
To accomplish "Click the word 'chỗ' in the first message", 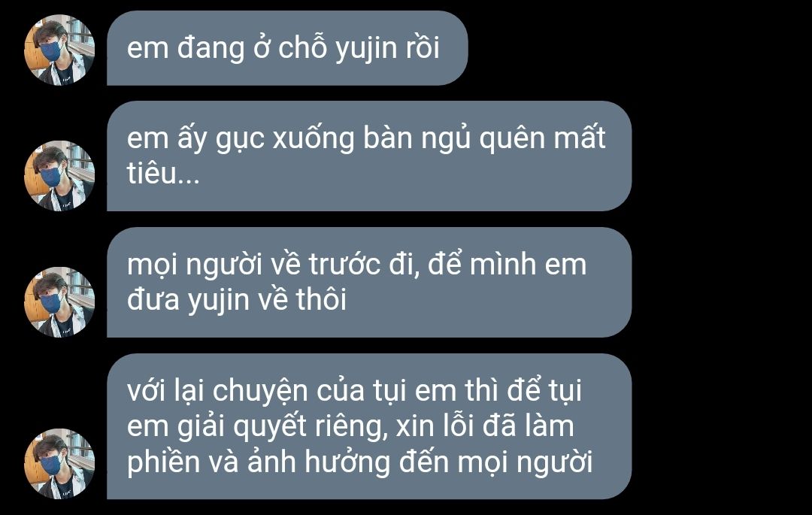I will pos(303,47).
